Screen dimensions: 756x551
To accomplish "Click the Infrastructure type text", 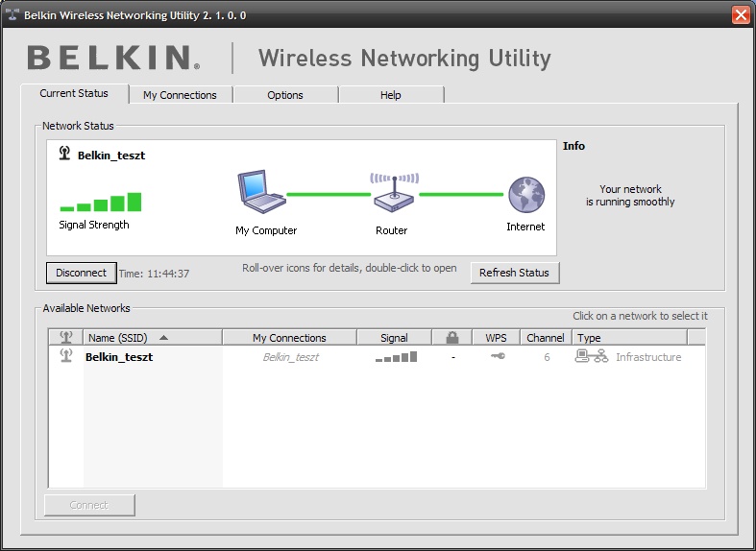I will point(648,357).
